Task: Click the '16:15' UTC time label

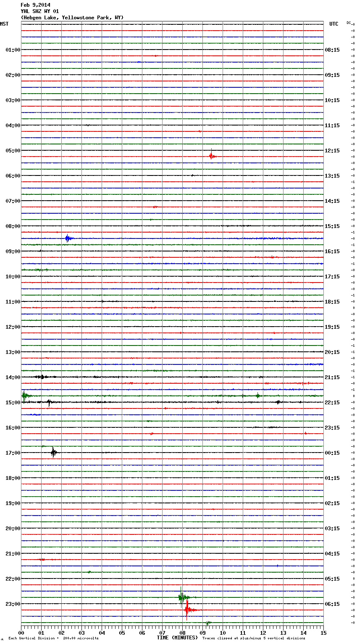Action: click(332, 251)
